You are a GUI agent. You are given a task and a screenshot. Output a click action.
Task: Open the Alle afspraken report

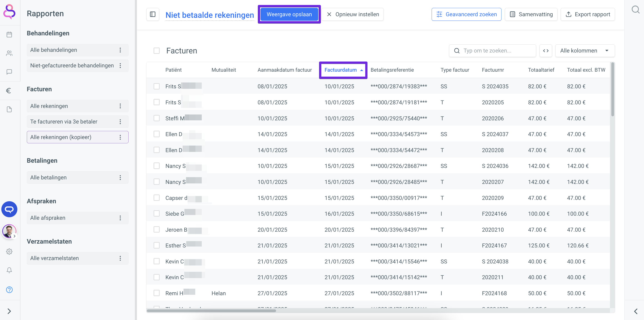pyautogui.click(x=77, y=218)
